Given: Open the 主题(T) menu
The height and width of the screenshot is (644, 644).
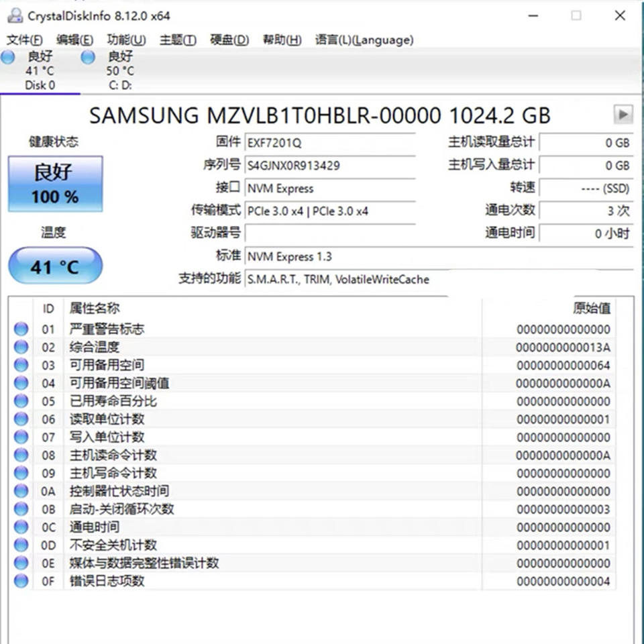Looking at the screenshot, I should (x=178, y=40).
